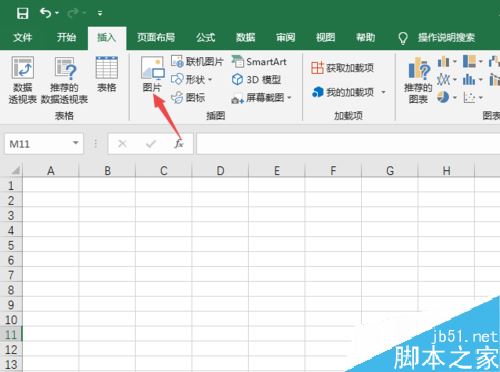Click the lightbulb Tell Me icon
The width and height of the screenshot is (500, 372).
tap(403, 38)
